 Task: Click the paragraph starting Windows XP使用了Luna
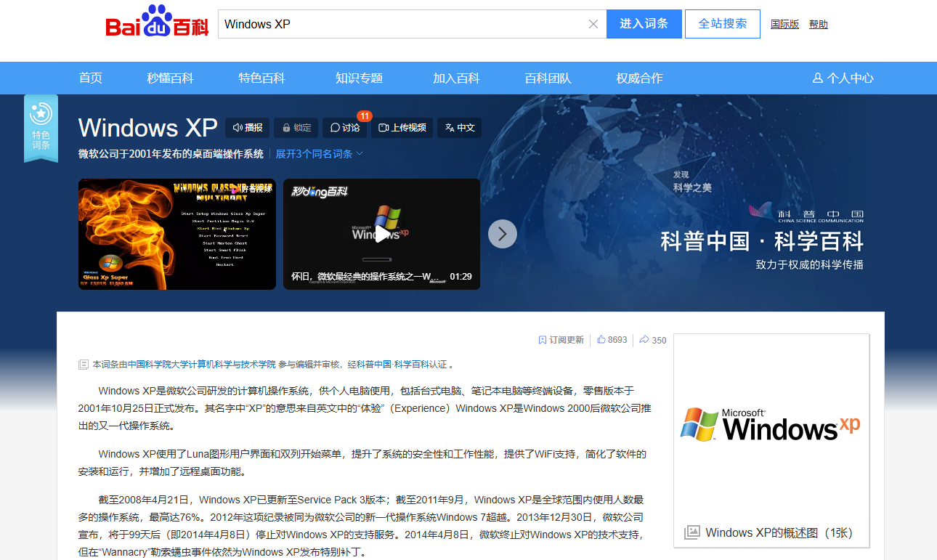[362, 463]
